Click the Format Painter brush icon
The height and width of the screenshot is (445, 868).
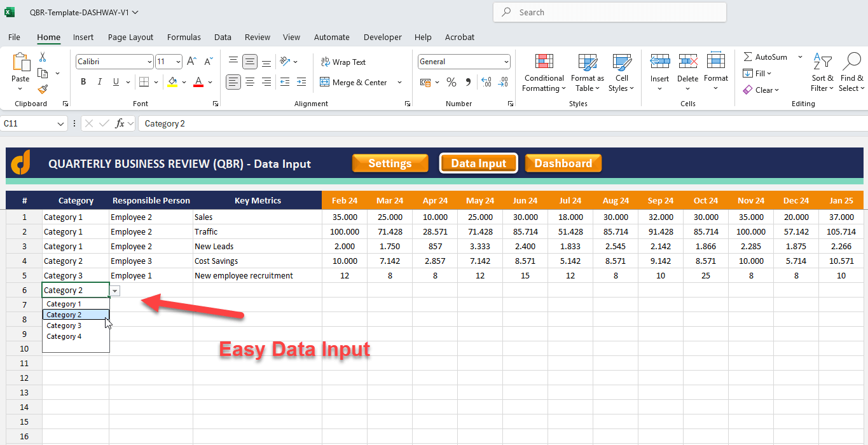coord(43,90)
